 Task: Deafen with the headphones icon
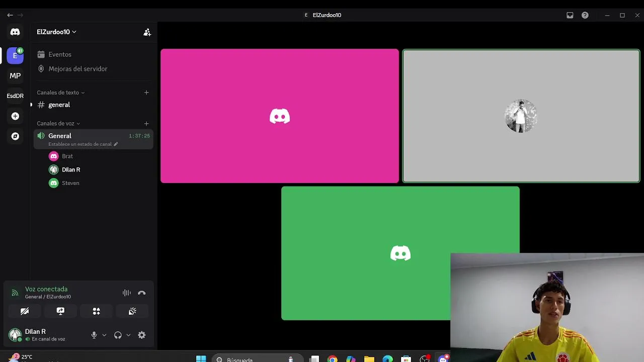coord(118,335)
